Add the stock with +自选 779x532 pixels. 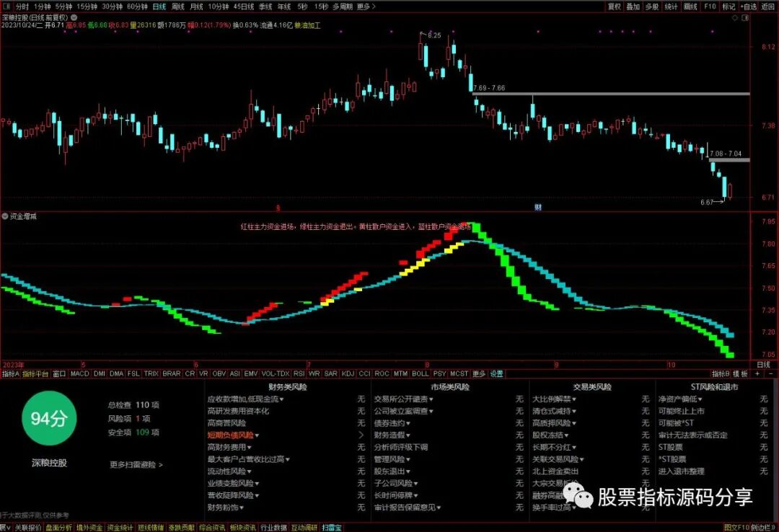tap(749, 6)
